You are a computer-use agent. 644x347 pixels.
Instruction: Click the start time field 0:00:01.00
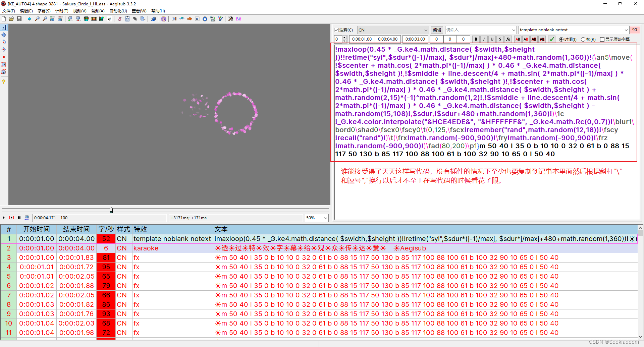(x=362, y=39)
